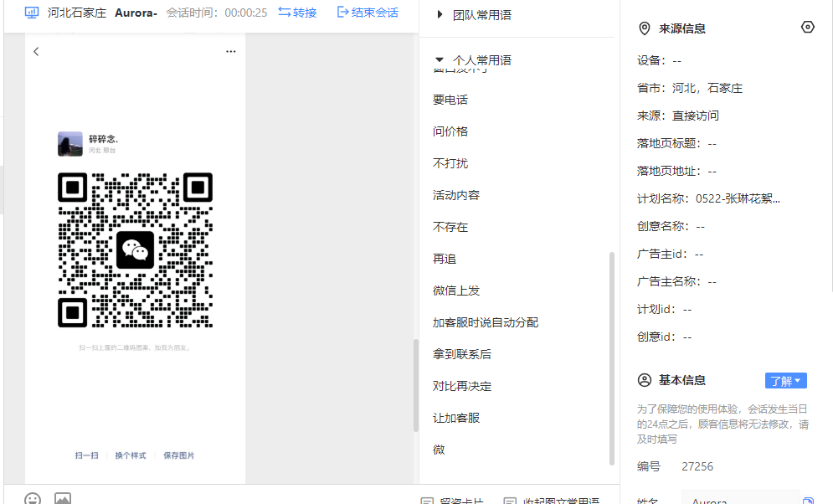833x504 pixels.
Task: Click the 留资卡片 button
Action: (x=453, y=501)
